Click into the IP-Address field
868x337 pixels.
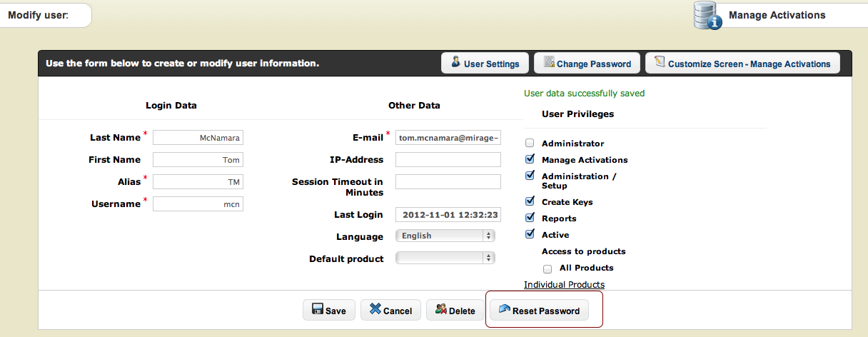tap(448, 160)
